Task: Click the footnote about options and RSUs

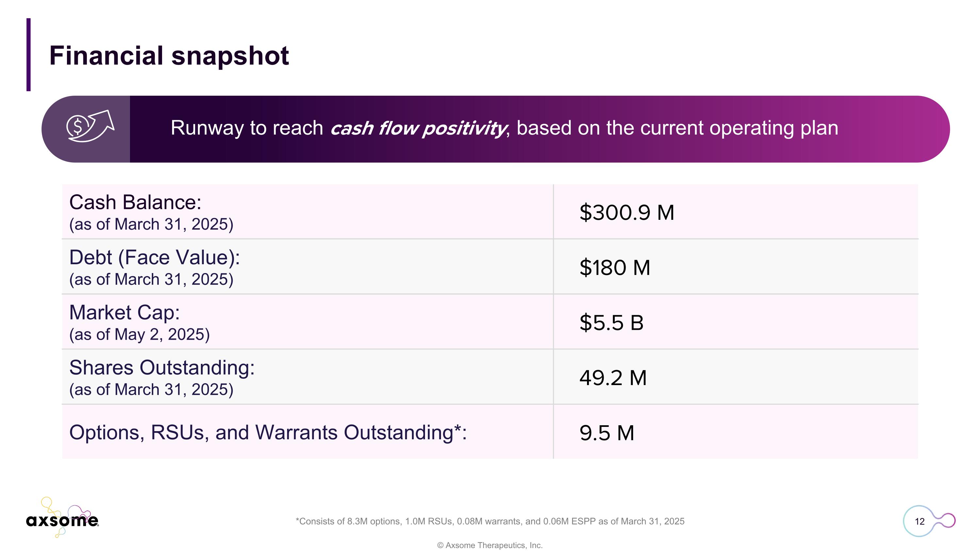Action: pos(490,521)
